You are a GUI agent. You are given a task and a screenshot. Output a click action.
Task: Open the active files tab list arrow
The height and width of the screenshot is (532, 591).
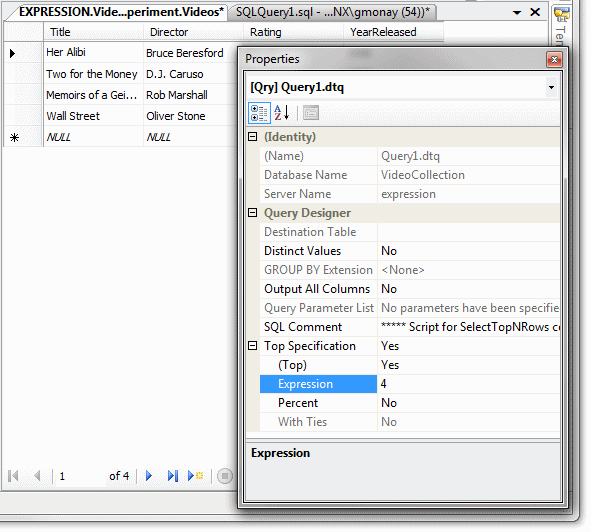(x=517, y=13)
